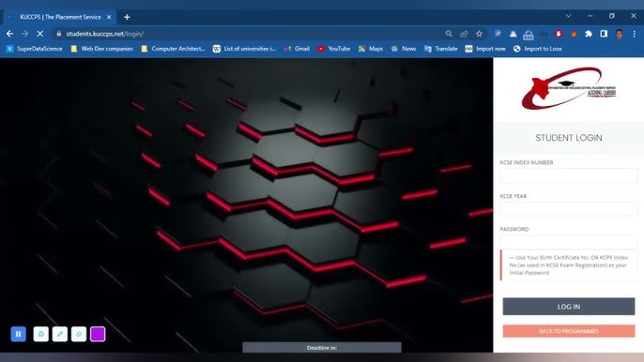Open the Chrome three-dot menu
644x362 pixels.
pyautogui.click(x=635, y=34)
